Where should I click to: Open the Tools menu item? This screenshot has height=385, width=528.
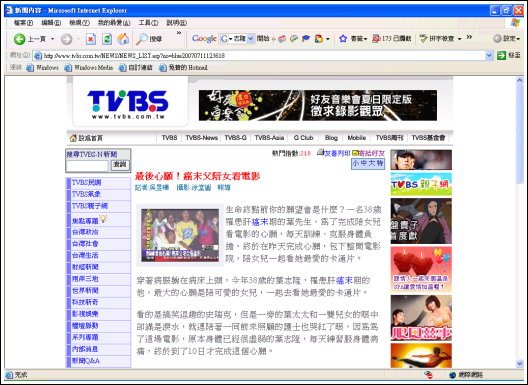[148, 23]
